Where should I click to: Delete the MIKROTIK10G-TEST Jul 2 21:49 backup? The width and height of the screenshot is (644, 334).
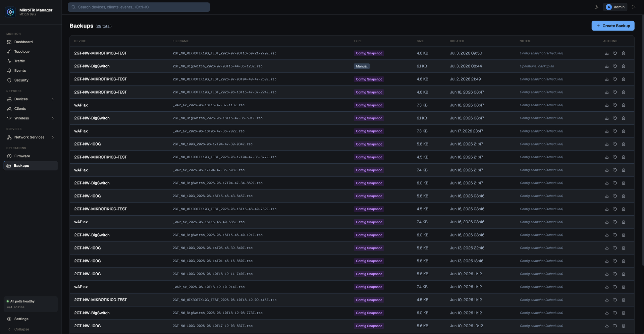[624, 79]
